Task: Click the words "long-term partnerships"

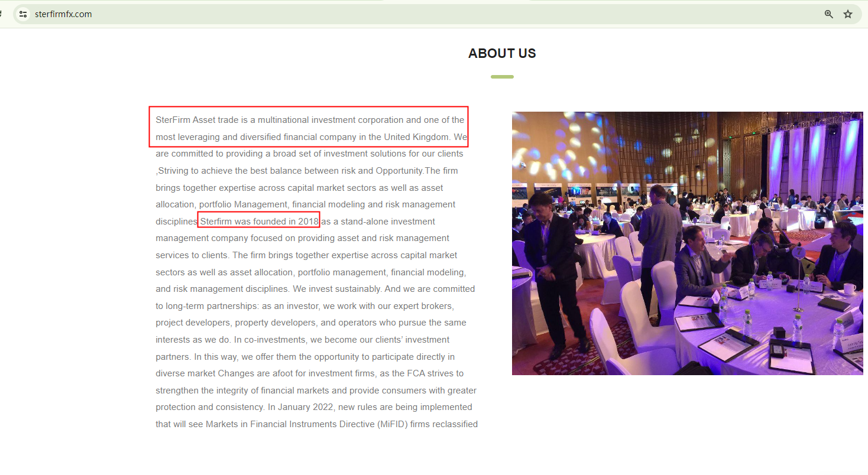Action: (212, 306)
